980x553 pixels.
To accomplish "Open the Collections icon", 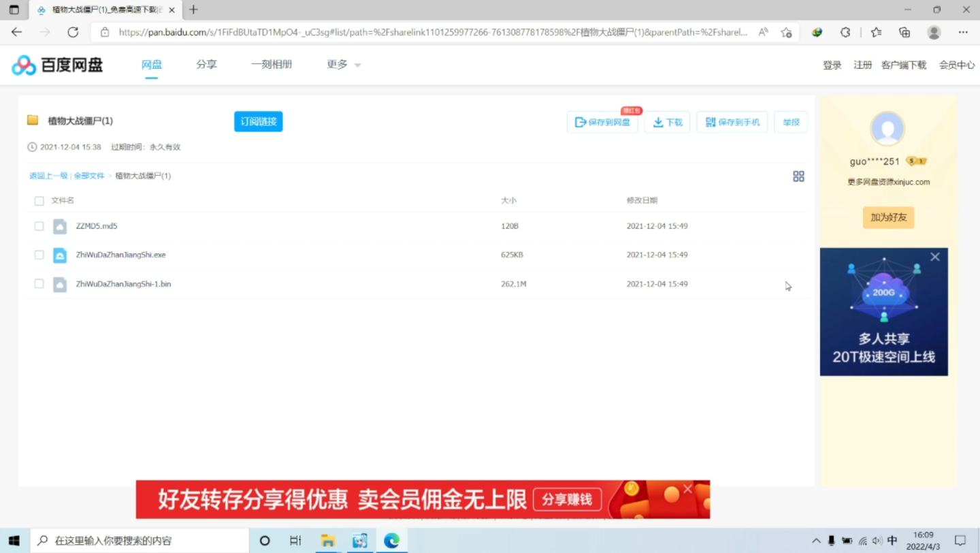I will pos(904,32).
